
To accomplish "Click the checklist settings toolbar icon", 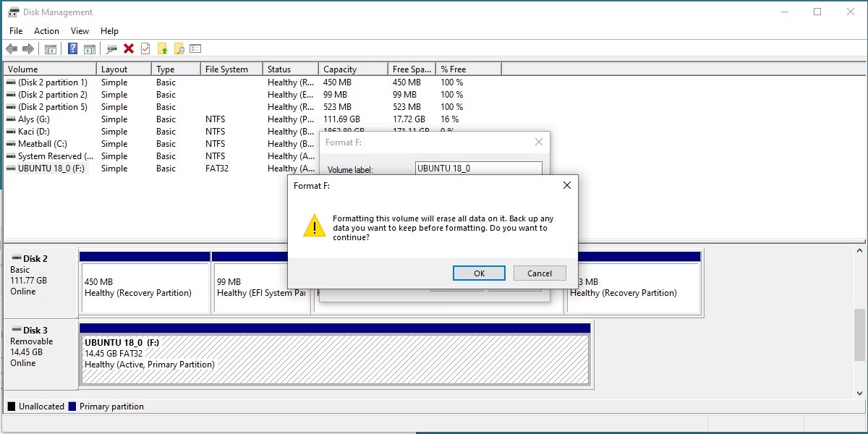I will [195, 48].
